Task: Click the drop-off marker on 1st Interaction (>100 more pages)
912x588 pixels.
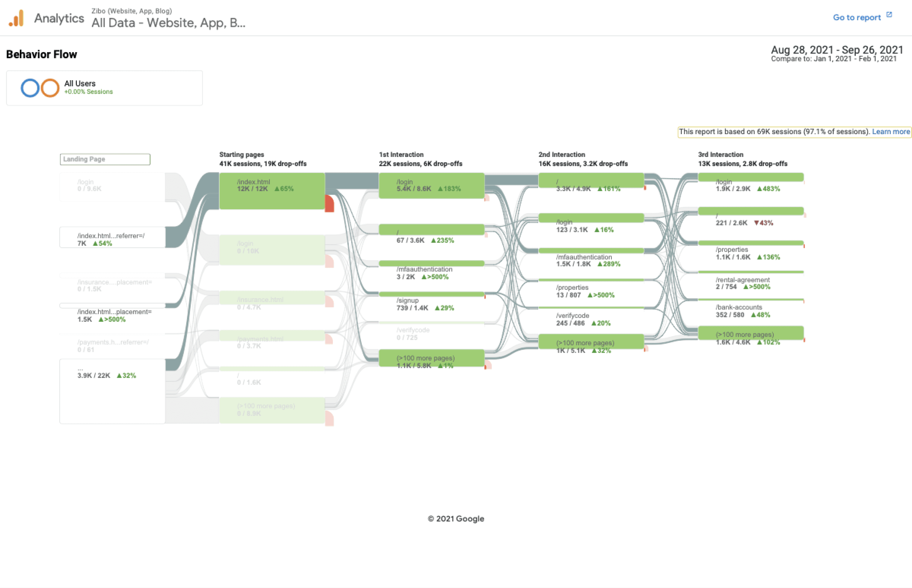Action: click(x=487, y=366)
